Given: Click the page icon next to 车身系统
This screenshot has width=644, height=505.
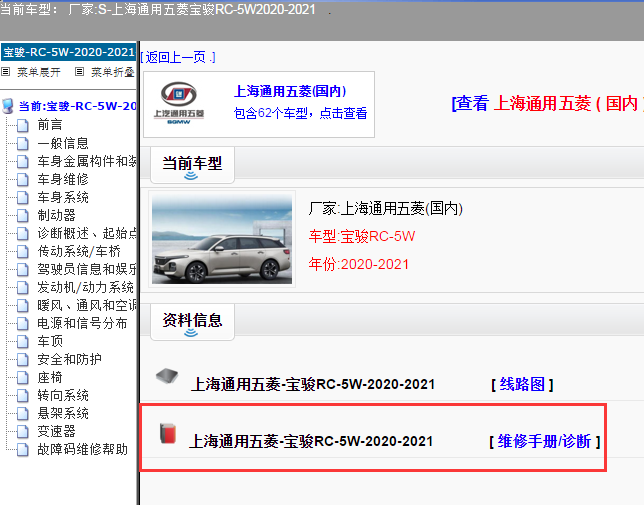Looking at the screenshot, I should coord(23,197).
